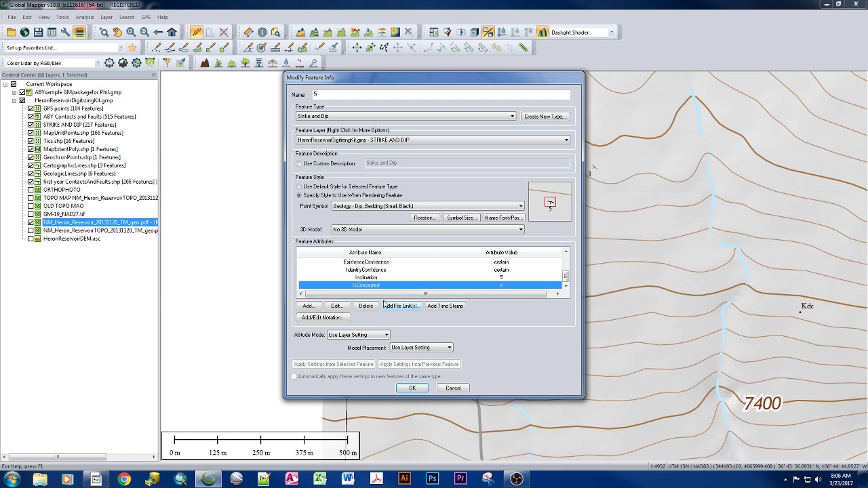Click the Cancel button
This screenshot has width=868, height=488.
coord(453,388)
